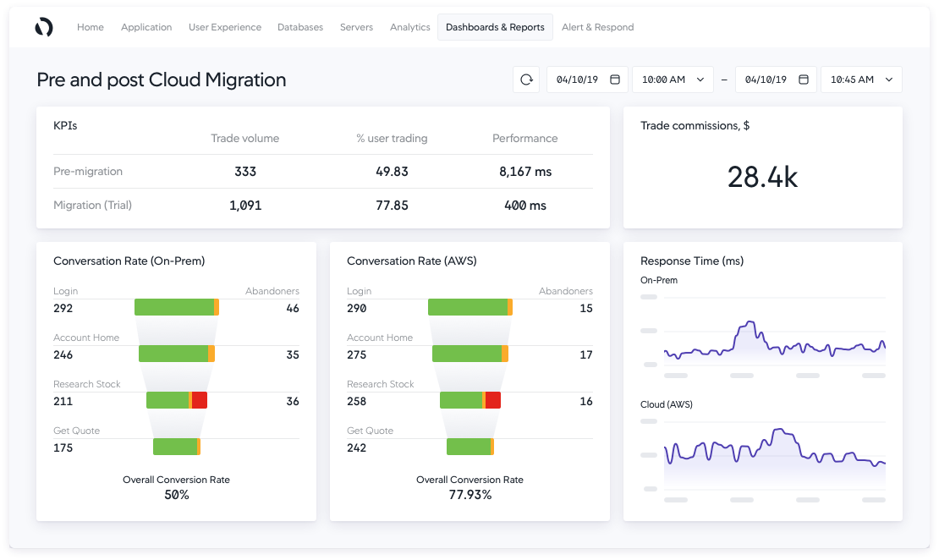
Task: Click the app logo icon
Action: click(x=44, y=27)
